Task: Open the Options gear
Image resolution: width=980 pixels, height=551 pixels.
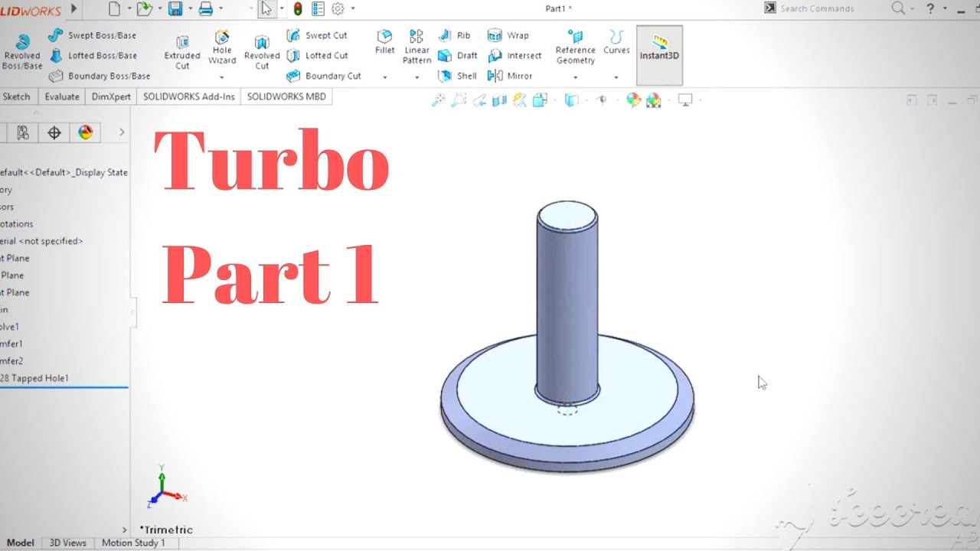Action: [x=338, y=9]
